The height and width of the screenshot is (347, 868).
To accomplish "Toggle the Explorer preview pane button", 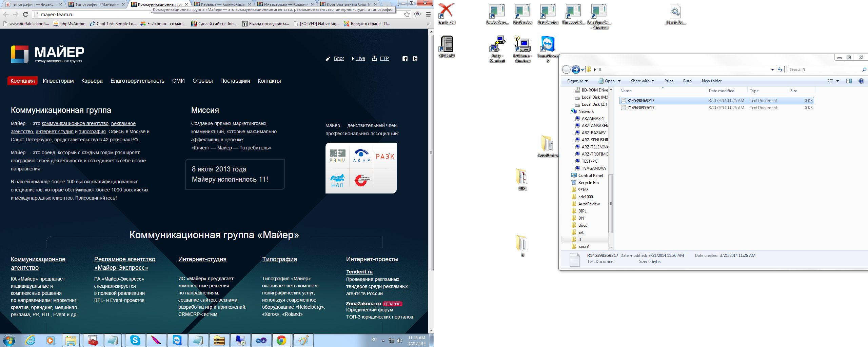I will pyautogui.click(x=849, y=81).
